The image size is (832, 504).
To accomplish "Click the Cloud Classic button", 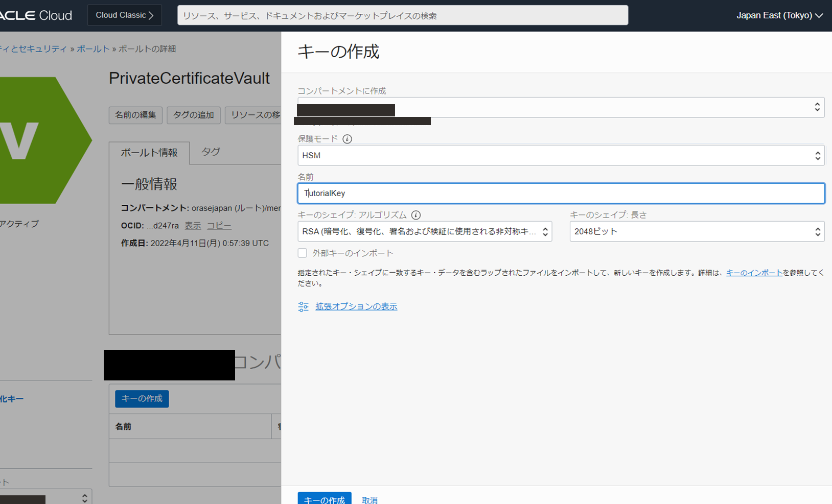I will [125, 15].
